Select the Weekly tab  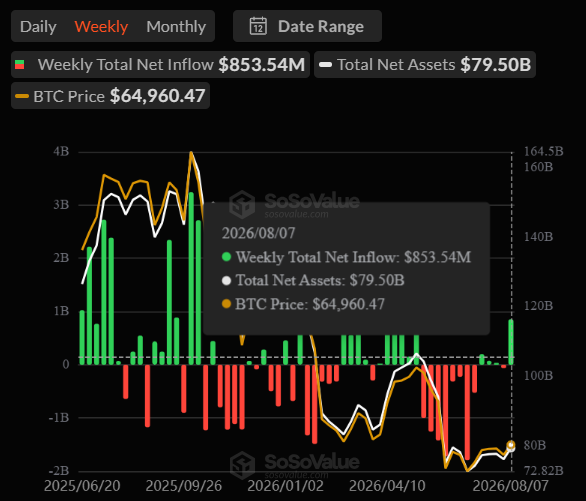point(101,27)
